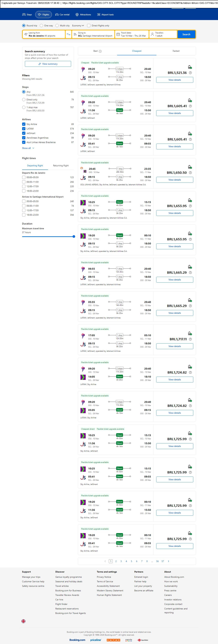Click the next page arrow in pagination
The width and height of the screenshot is (218, 644).
pyautogui.click(x=169, y=561)
